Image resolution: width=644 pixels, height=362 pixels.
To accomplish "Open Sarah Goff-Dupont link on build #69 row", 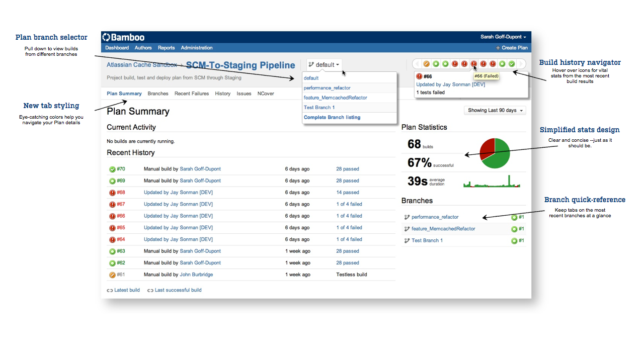I will tap(200, 180).
